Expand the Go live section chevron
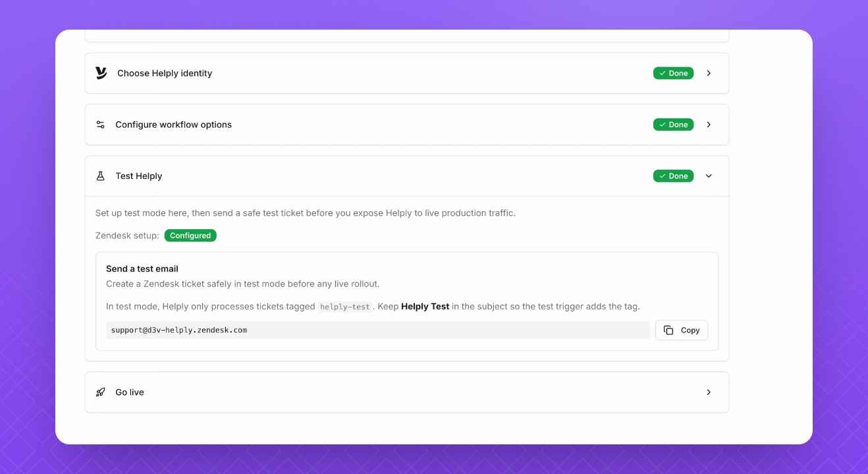 click(709, 392)
